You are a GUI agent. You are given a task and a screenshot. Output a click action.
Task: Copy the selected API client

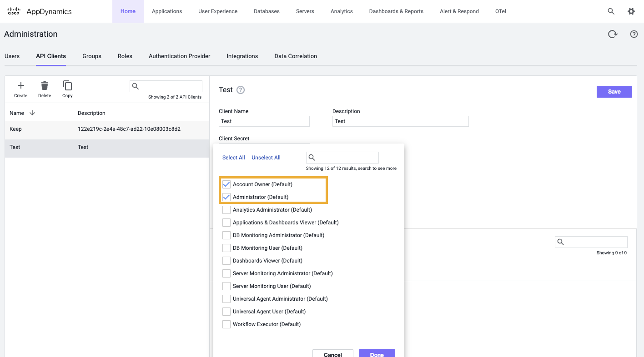point(67,89)
